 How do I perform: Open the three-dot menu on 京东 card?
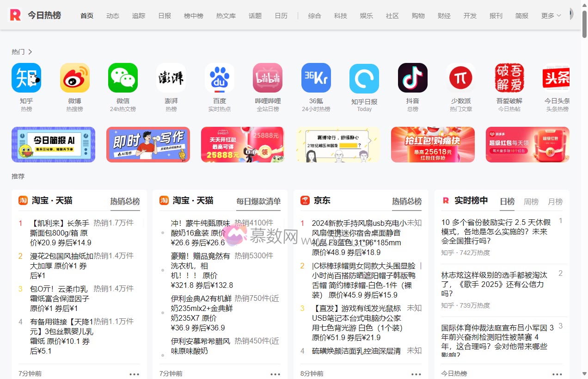point(416,374)
